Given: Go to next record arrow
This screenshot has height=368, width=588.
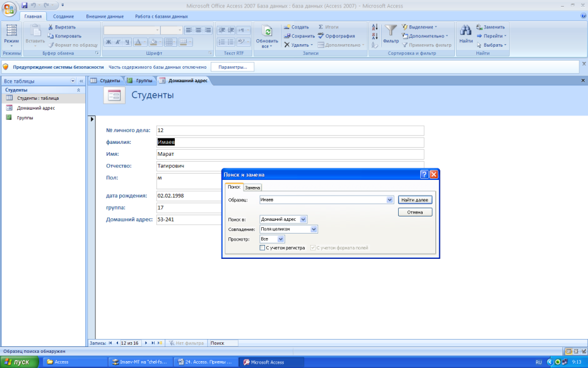Looking at the screenshot, I should (x=146, y=343).
